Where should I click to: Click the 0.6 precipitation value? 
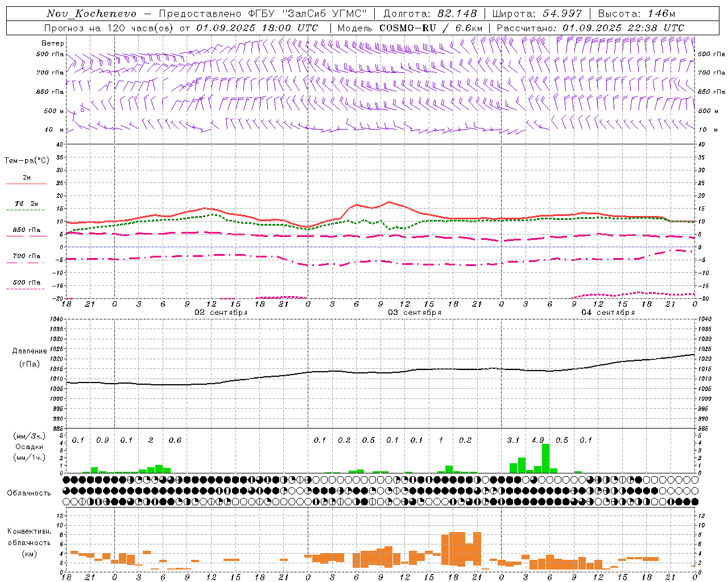(175, 440)
